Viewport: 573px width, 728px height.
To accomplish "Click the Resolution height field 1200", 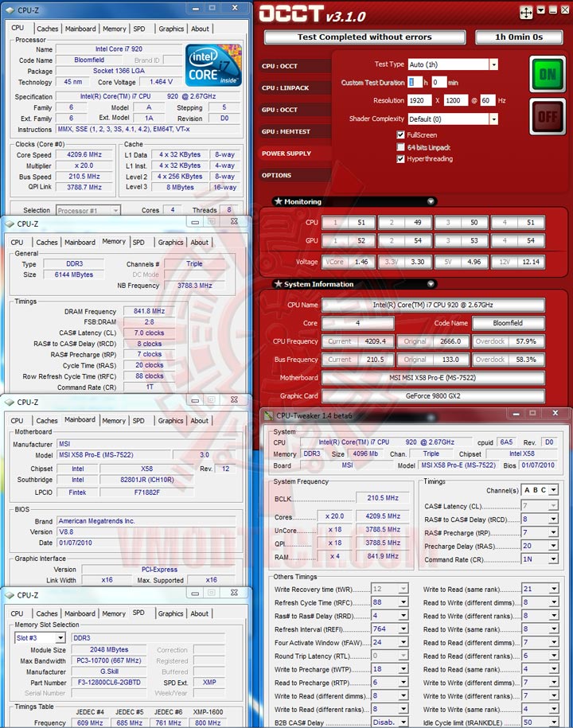I will click(455, 100).
